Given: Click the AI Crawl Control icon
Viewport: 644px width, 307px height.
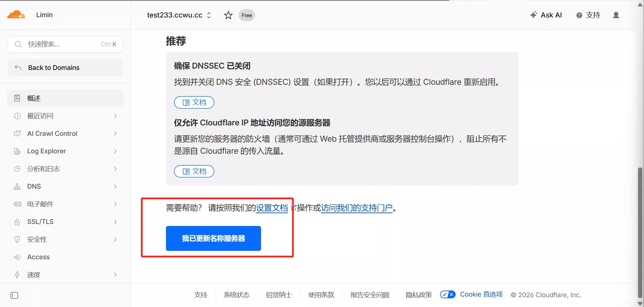Looking at the screenshot, I should coord(17,133).
